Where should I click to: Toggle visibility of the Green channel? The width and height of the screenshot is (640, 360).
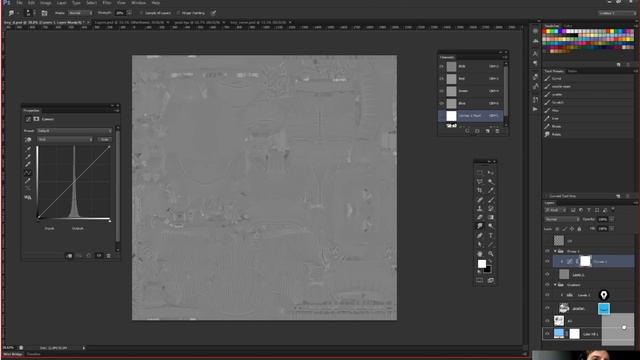pyautogui.click(x=441, y=91)
